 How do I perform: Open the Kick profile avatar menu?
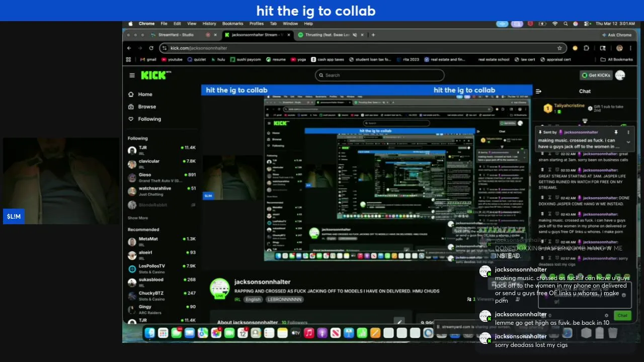[620, 75]
